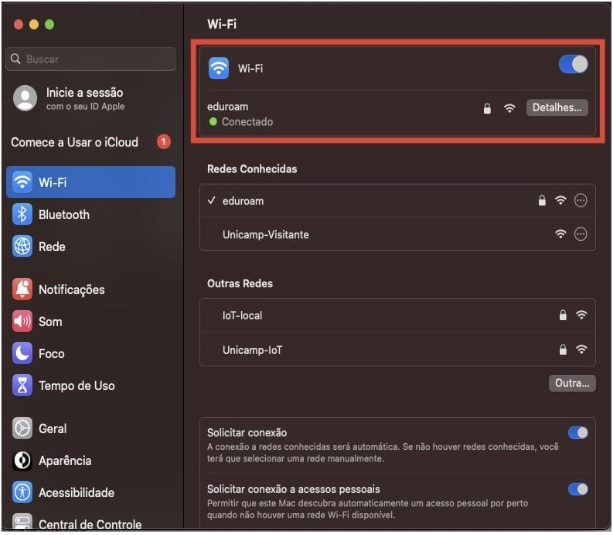613x535 pixels.
Task: Close the settings window with red button
Action: (x=18, y=25)
